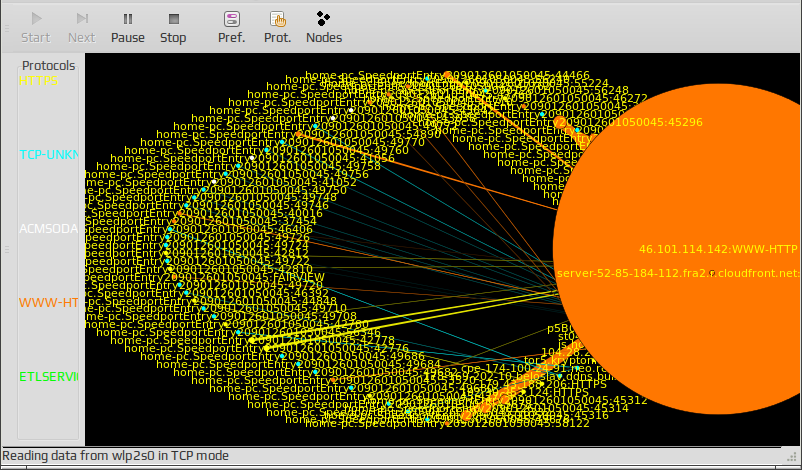Click the status bar capture message
Image resolution: width=802 pixels, height=470 pixels.
pos(116,456)
